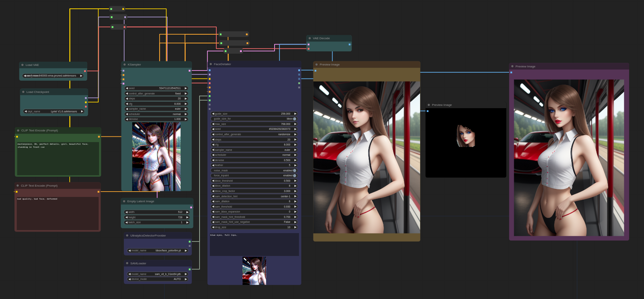Click the Load VAE node's red output socket
Screen dimensions: 644x299
point(85,71)
